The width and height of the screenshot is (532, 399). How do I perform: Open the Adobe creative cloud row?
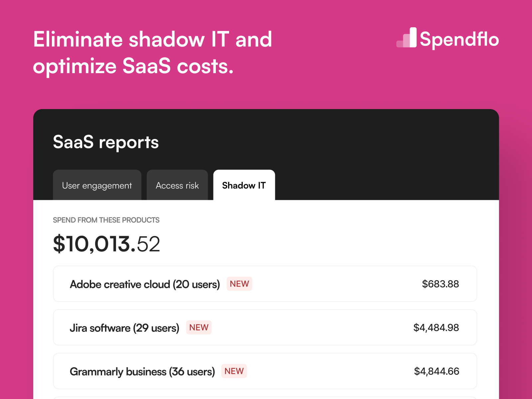pyautogui.click(x=265, y=284)
